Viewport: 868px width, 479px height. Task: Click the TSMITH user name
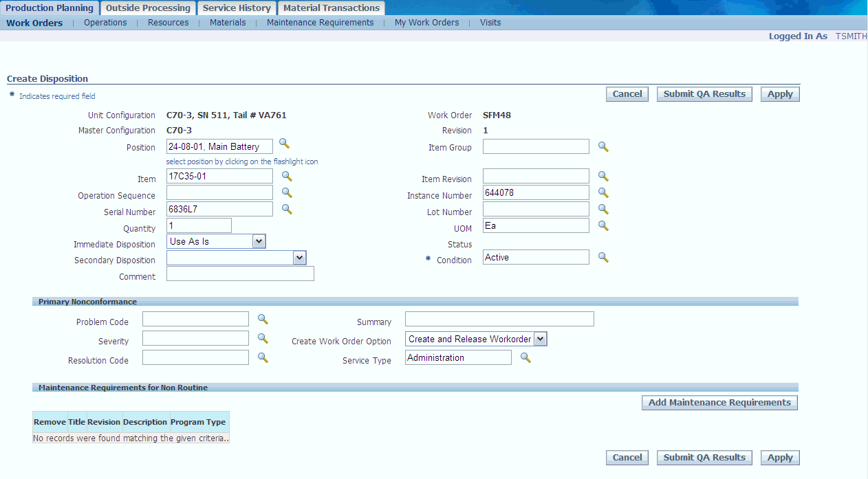(851, 36)
